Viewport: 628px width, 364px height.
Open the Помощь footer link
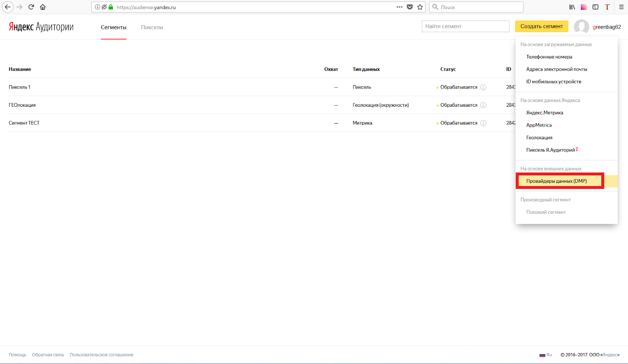[x=17, y=355]
